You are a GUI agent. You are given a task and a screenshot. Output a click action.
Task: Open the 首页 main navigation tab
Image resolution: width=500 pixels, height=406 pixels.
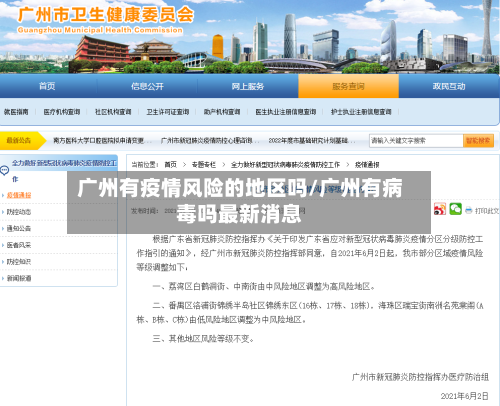(x=47, y=86)
